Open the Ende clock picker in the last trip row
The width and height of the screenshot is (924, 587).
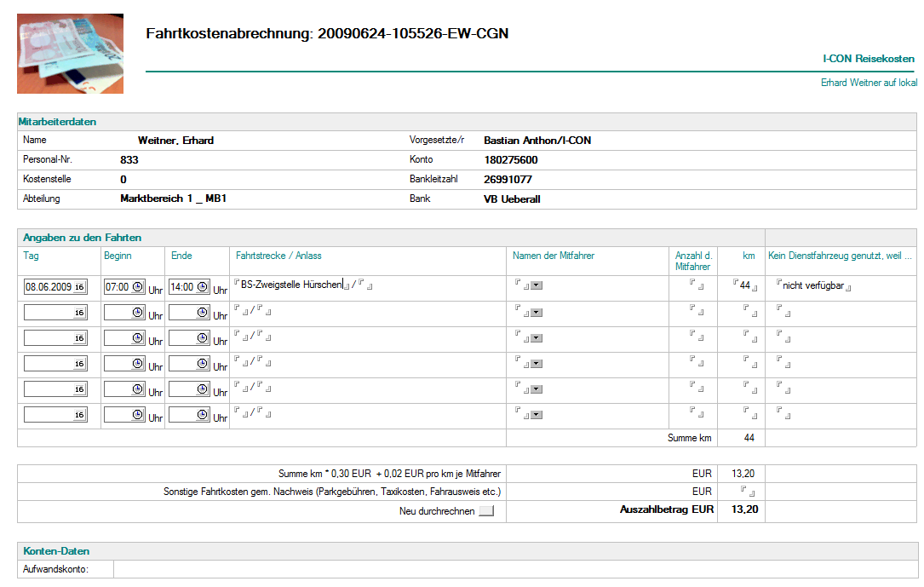pyautogui.click(x=202, y=414)
